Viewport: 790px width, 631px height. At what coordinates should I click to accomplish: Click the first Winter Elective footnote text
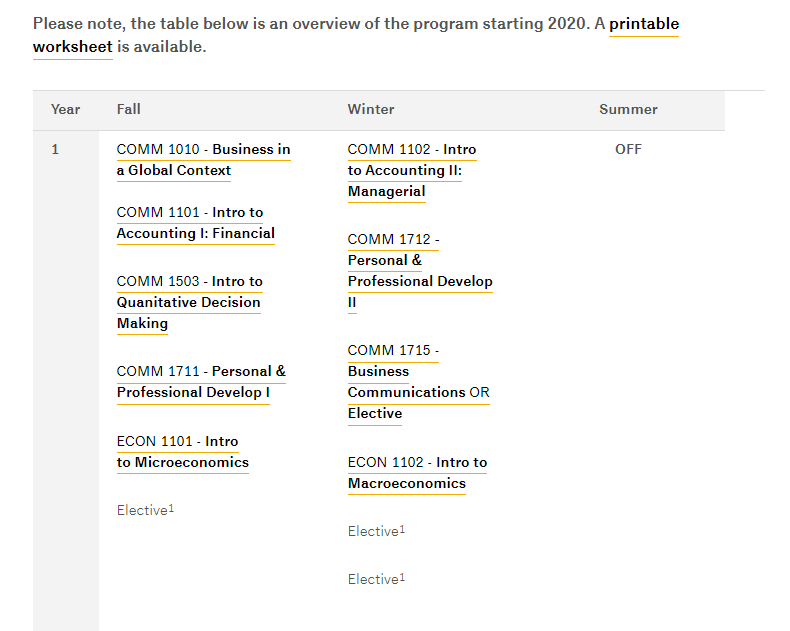376,531
